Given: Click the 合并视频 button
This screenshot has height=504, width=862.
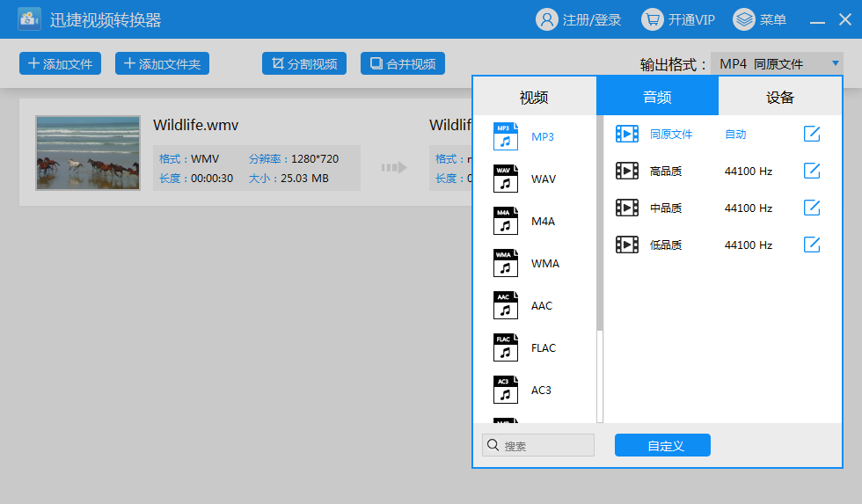Looking at the screenshot, I should pyautogui.click(x=403, y=63).
